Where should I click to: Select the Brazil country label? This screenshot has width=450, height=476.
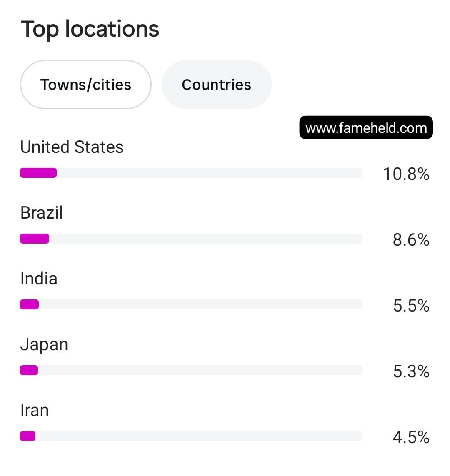(x=42, y=212)
